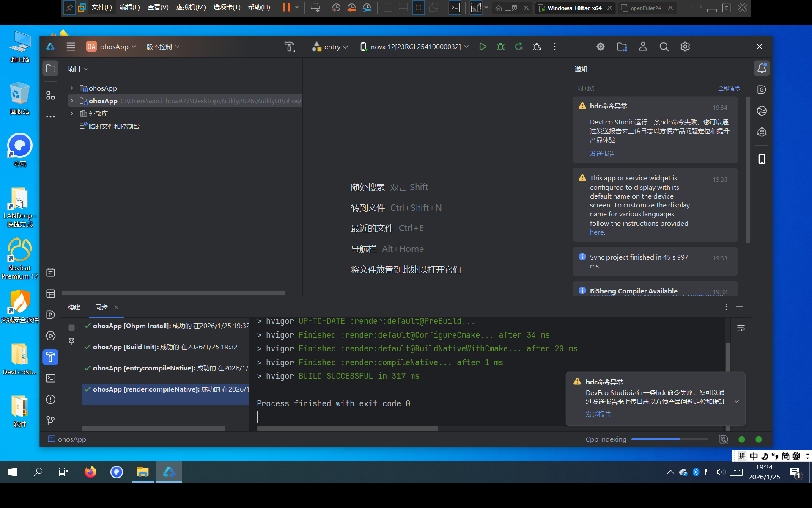Viewport: 812px width, 508px height.
Task: Toggle soft-wrap in build output
Action: pyautogui.click(x=741, y=328)
